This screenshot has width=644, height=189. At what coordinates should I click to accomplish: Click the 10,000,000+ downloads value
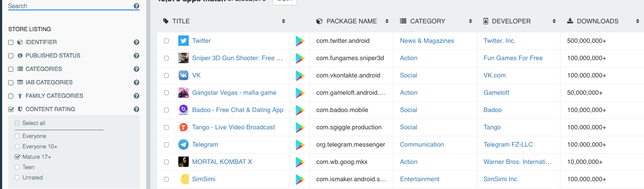585,162
